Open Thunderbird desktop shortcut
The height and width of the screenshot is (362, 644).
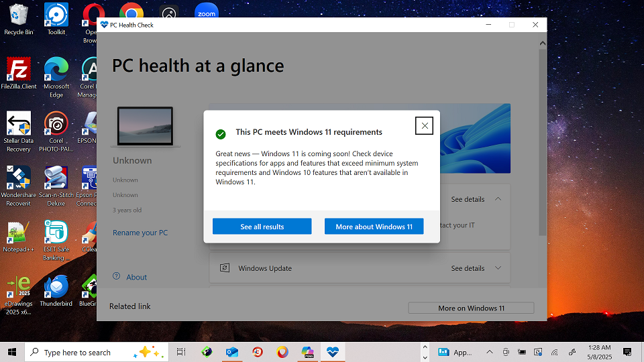pyautogui.click(x=56, y=287)
